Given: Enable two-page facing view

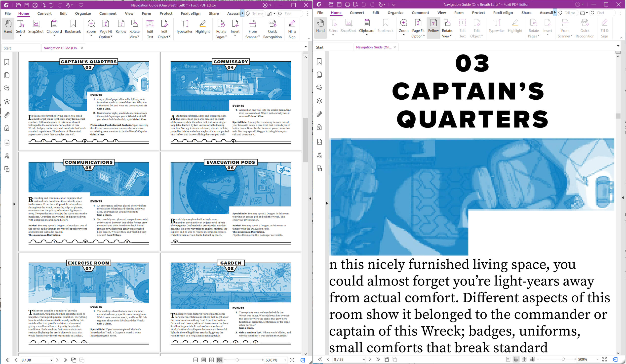Looking at the screenshot, I should tap(211, 360).
